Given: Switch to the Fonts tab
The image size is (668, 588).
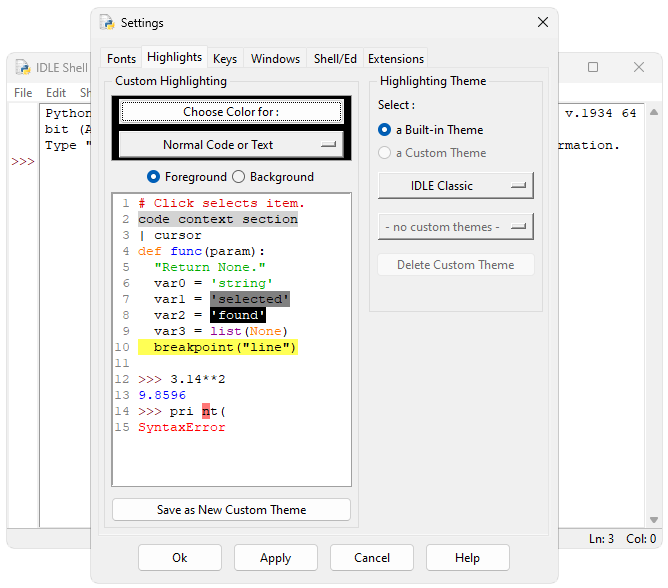Looking at the screenshot, I should pyautogui.click(x=121, y=58).
